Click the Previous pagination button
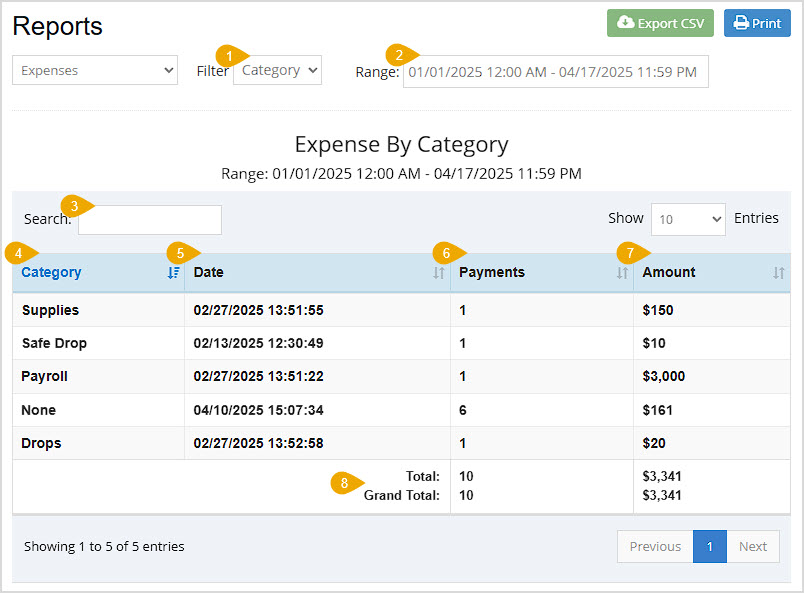804x593 pixels. click(654, 546)
